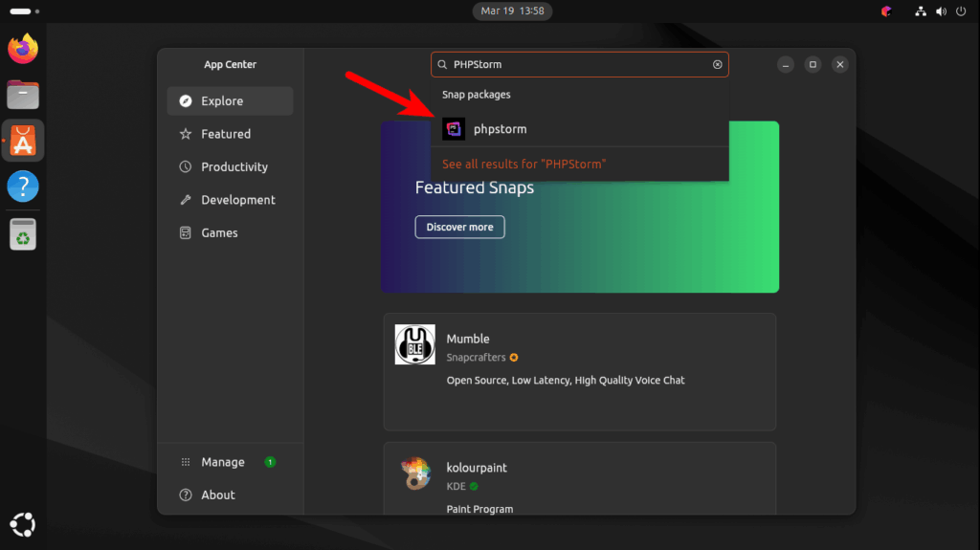
Task: Launch Firefox from the dock
Action: click(23, 49)
